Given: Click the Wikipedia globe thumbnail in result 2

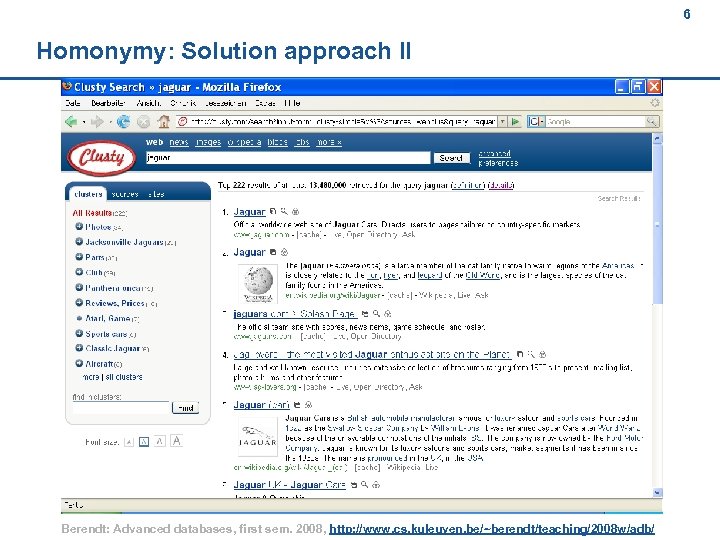Looking at the screenshot, I should click(x=258, y=283).
